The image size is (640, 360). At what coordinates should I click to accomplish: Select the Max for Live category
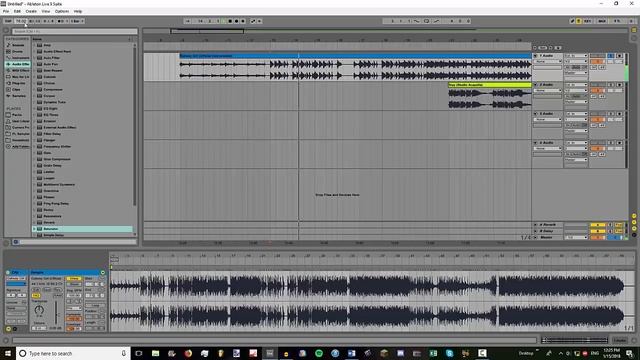point(18,77)
